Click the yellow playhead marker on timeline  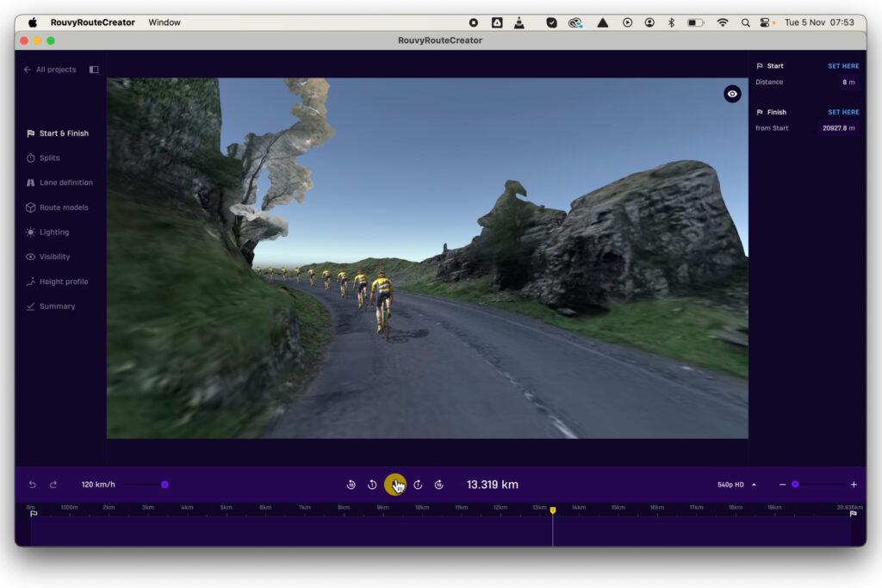[x=553, y=511]
